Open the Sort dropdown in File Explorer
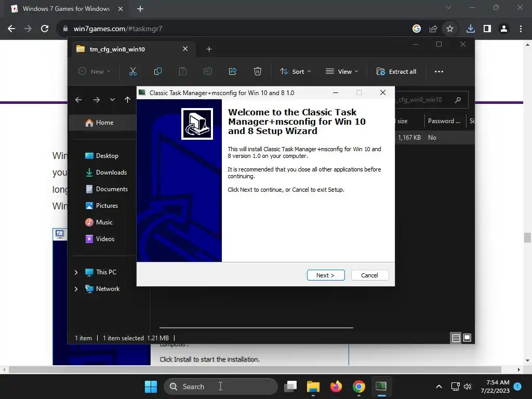This screenshot has width=532, height=399. [x=295, y=72]
